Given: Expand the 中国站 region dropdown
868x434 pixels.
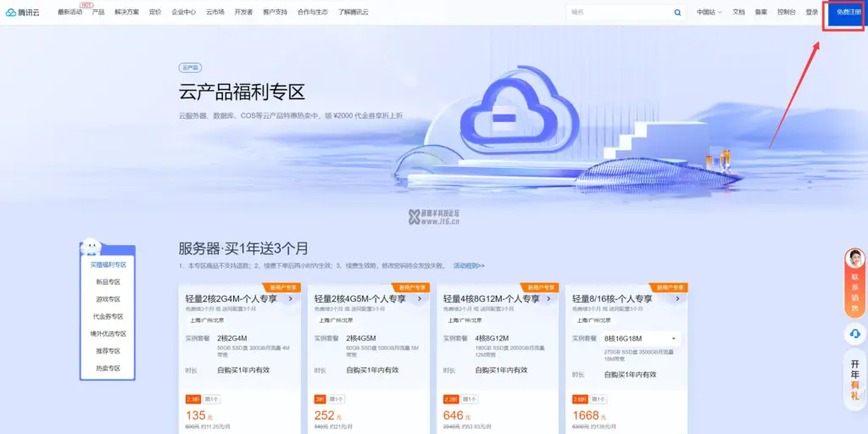Looking at the screenshot, I should pos(709,12).
